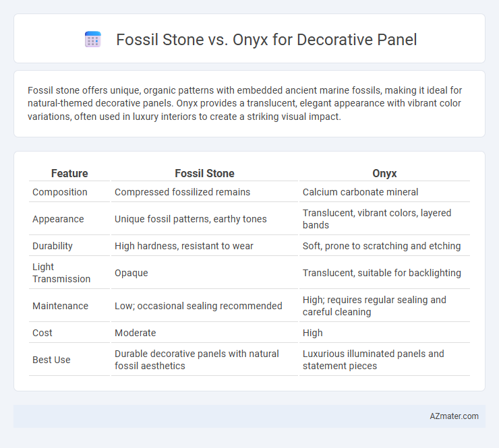Select the 'Onyx' column header
Image resolution: width=499 pixels, height=448 pixels.
pyautogui.click(x=384, y=173)
